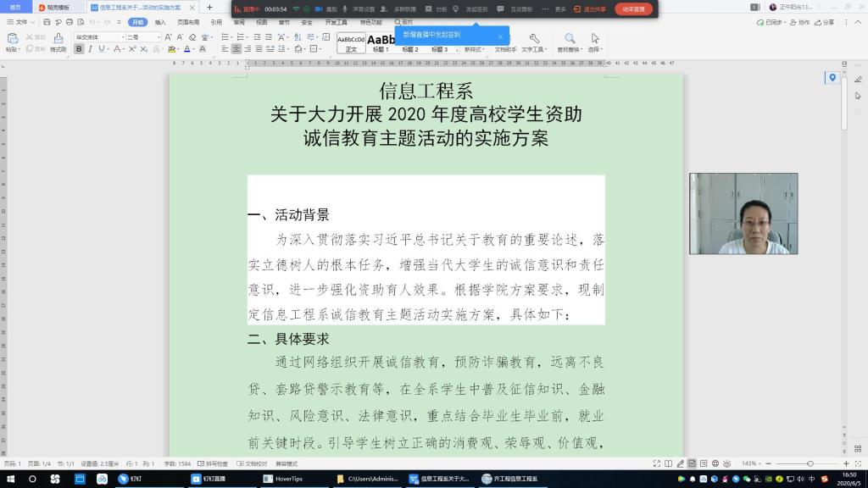Open the 页面布局 (Page Layout) ribbon tab

[x=188, y=22]
